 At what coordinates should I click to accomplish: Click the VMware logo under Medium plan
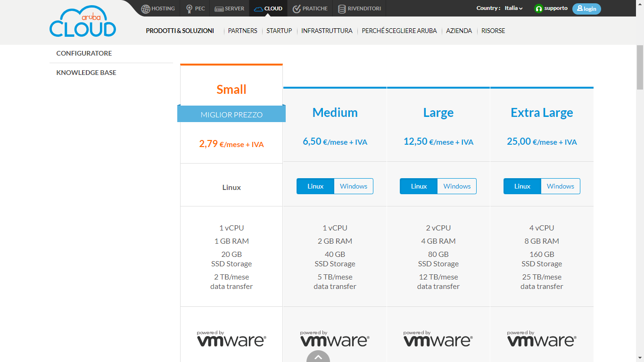(x=335, y=338)
